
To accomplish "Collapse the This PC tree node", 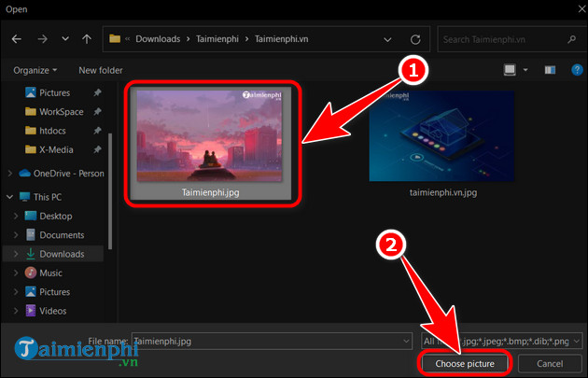I will (11, 197).
